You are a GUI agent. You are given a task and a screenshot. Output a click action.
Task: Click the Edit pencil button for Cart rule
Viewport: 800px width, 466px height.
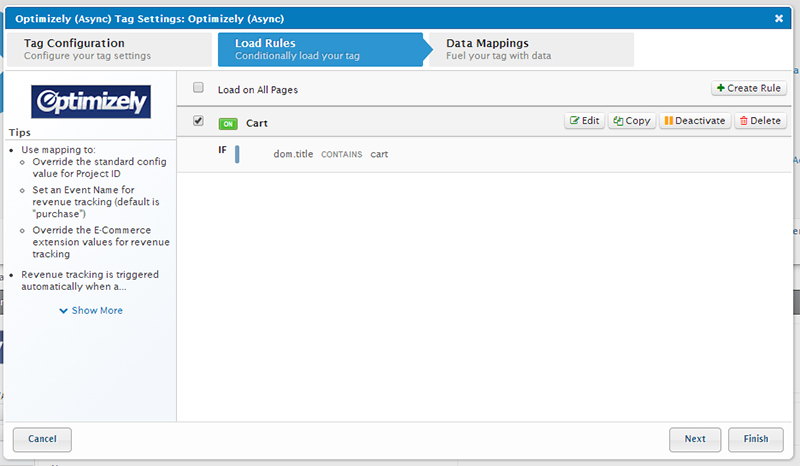(585, 121)
